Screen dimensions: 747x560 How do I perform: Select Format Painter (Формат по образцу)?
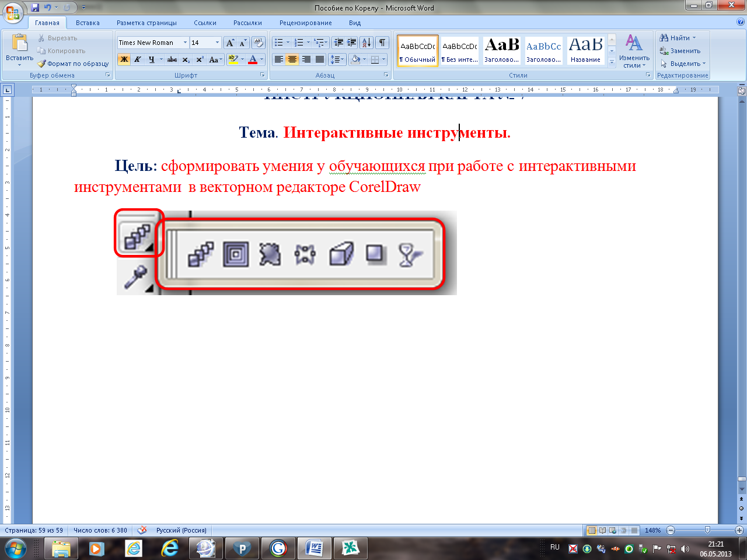coord(73,64)
